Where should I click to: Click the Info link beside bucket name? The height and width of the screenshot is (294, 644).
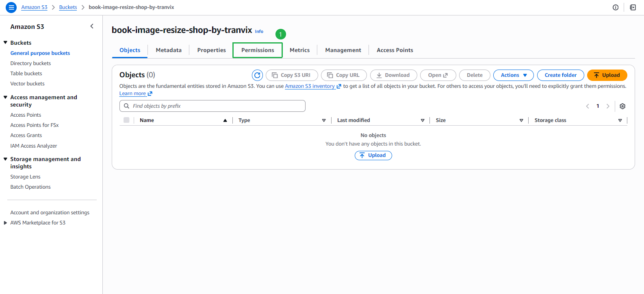(259, 31)
